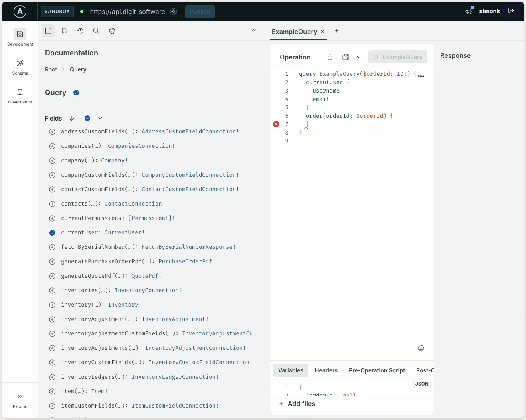Open the Governance section in sidebar
This screenshot has height=420, width=526.
(20, 96)
